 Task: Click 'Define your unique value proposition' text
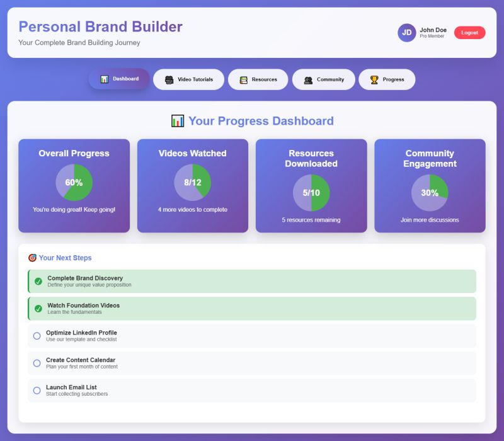click(x=89, y=285)
